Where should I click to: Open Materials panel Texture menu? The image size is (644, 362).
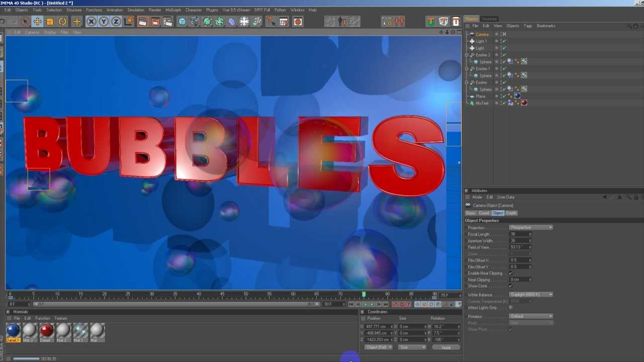(x=61, y=318)
